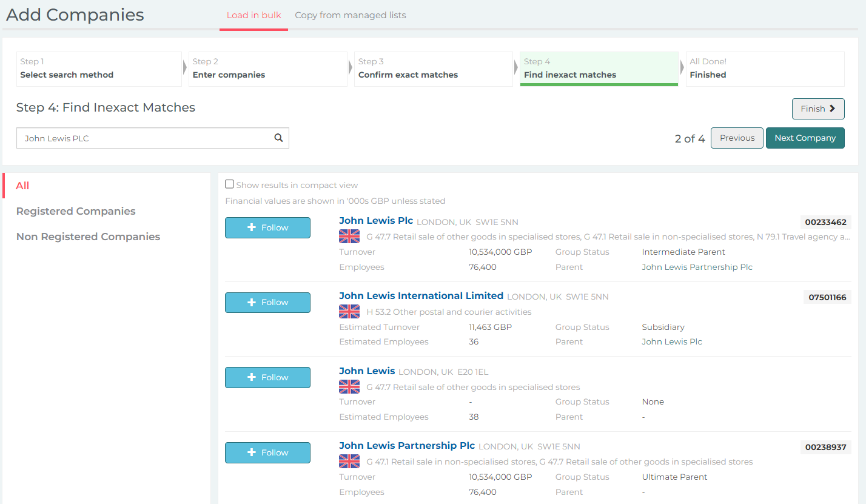Open the John Lewis E20 1EL link

pos(367,371)
